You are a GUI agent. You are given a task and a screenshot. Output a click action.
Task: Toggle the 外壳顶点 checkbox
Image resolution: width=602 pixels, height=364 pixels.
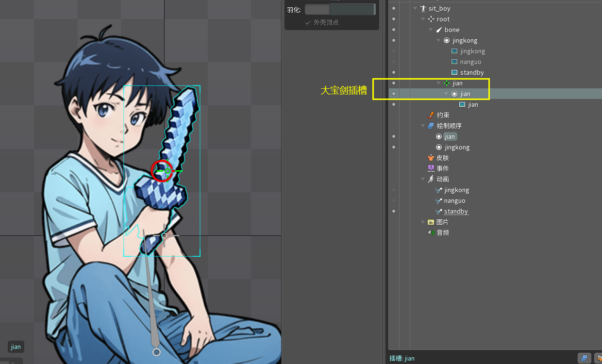[308, 22]
